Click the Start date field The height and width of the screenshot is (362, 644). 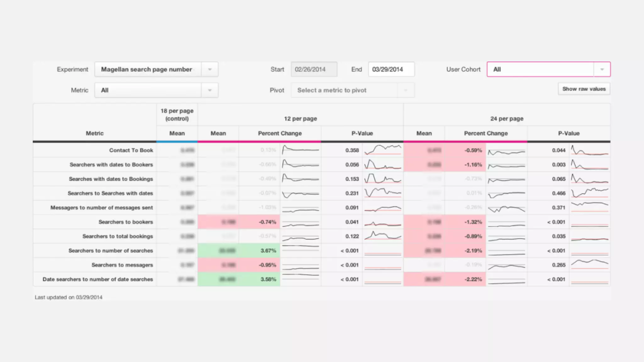[x=314, y=69]
